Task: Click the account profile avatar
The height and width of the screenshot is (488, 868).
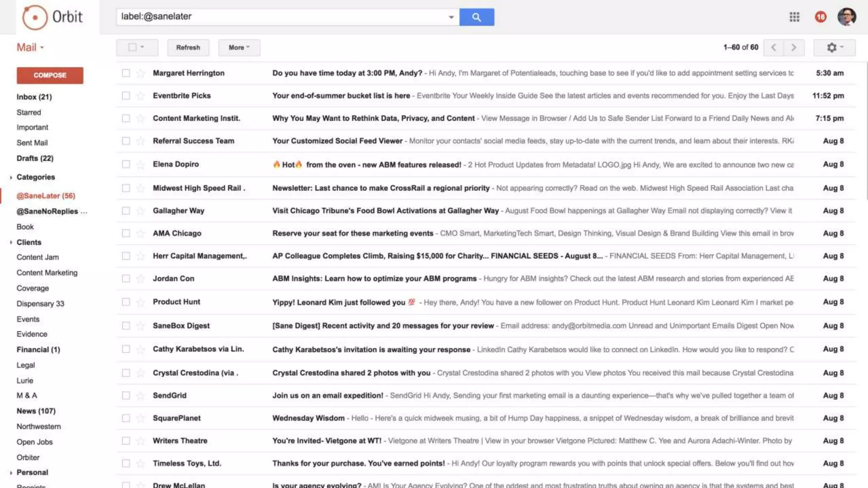Action: tap(846, 17)
